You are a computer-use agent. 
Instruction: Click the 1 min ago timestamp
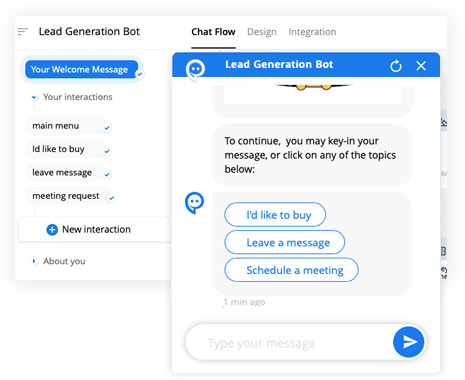pyautogui.click(x=244, y=302)
